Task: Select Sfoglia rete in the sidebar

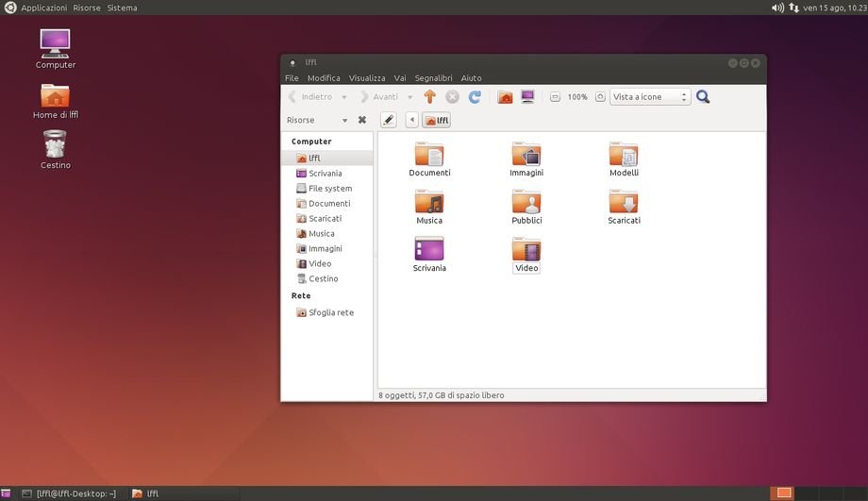Action: click(330, 312)
